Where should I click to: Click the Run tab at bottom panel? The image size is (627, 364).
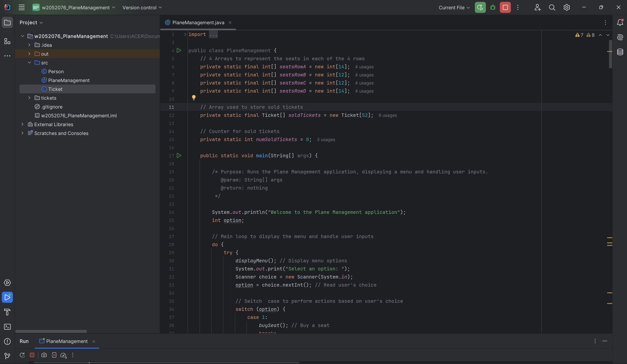[24, 341]
